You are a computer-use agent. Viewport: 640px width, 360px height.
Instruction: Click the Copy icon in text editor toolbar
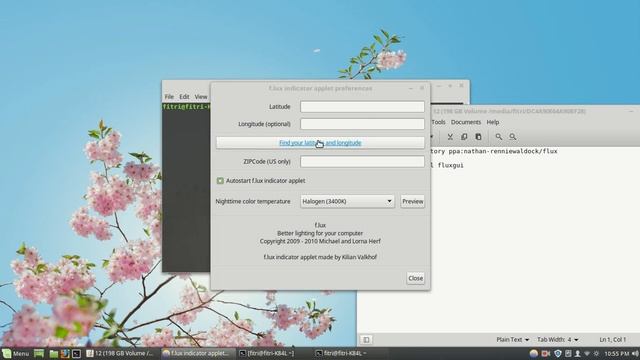[464, 137]
